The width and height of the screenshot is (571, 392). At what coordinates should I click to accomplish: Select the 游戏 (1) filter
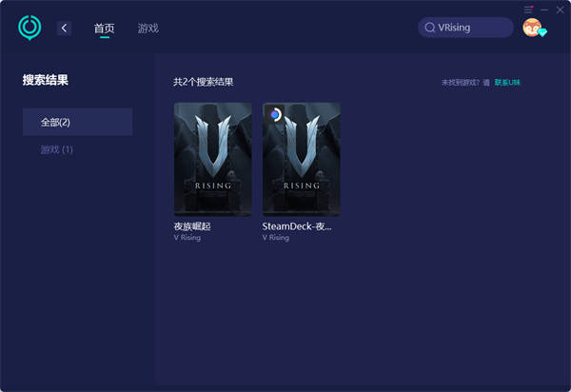point(57,149)
